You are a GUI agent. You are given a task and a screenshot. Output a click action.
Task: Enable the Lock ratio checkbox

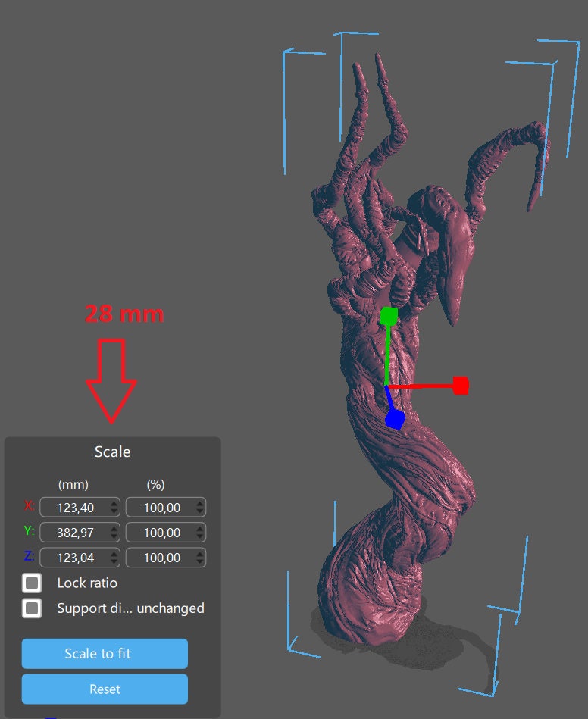pos(32,583)
